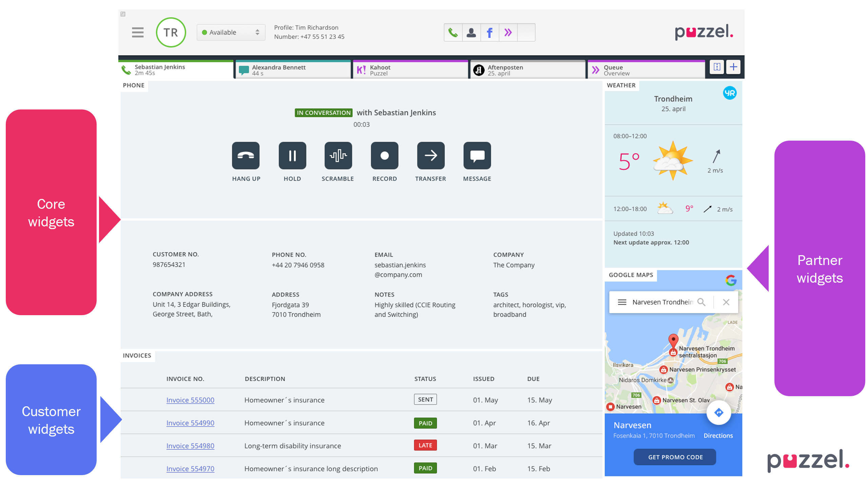
Task: Toggle the split layout view icon
Action: [717, 67]
